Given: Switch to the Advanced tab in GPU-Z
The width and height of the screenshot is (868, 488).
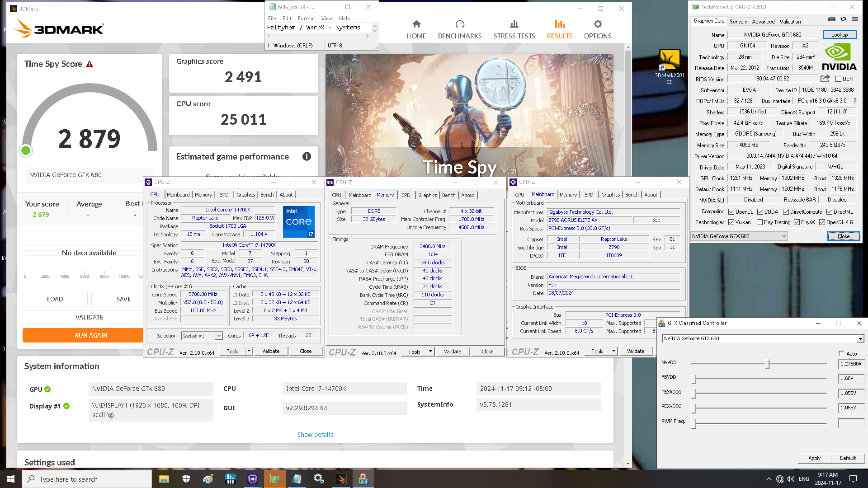Looking at the screenshot, I should click(x=763, y=21).
